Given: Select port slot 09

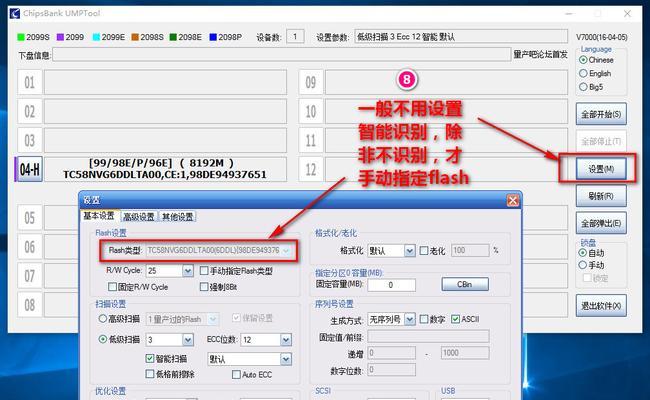Looking at the screenshot, I should (x=310, y=82).
